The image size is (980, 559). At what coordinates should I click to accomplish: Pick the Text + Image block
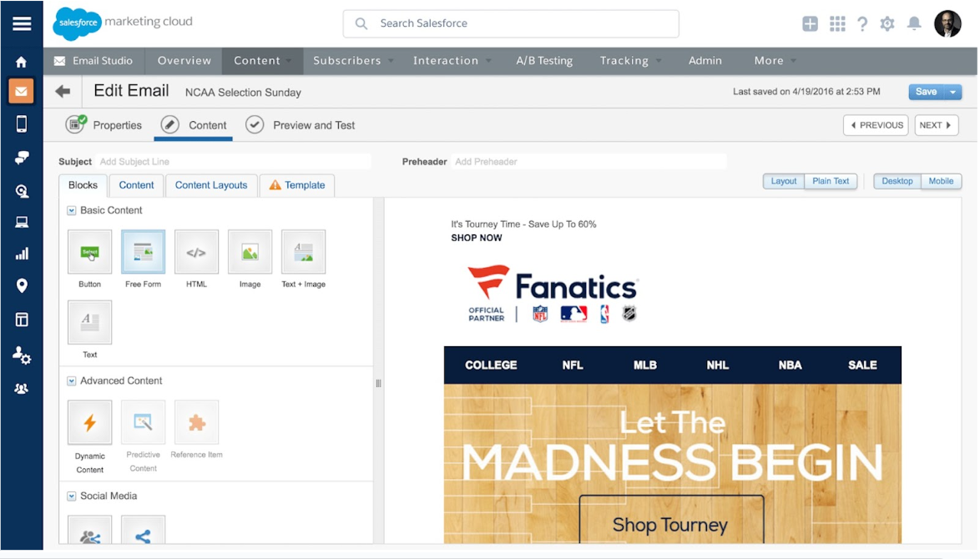[x=303, y=251]
